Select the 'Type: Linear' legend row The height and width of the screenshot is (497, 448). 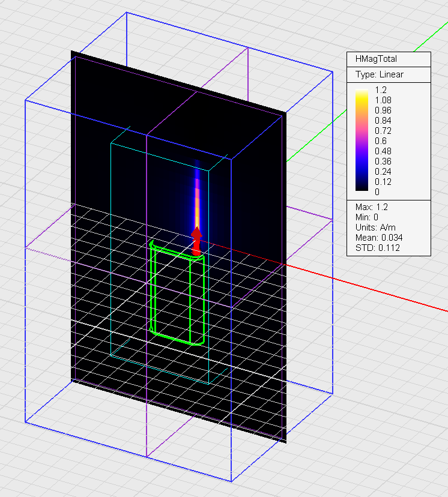(x=380, y=74)
